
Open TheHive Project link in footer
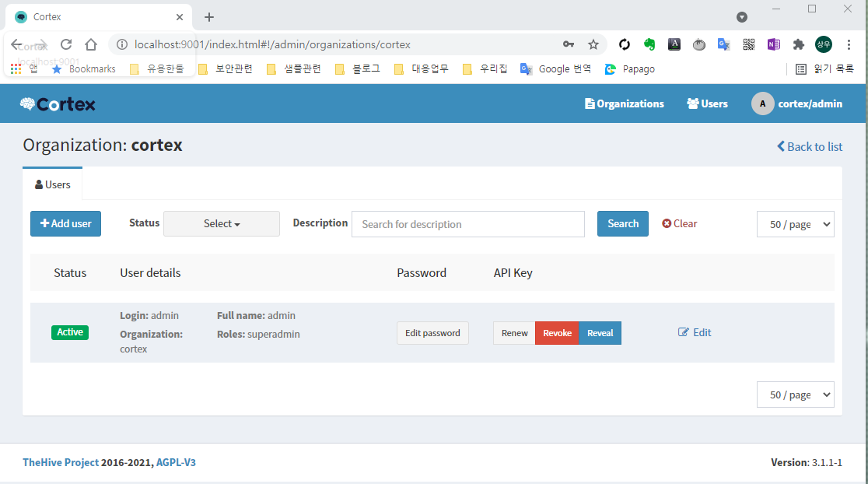coord(61,462)
